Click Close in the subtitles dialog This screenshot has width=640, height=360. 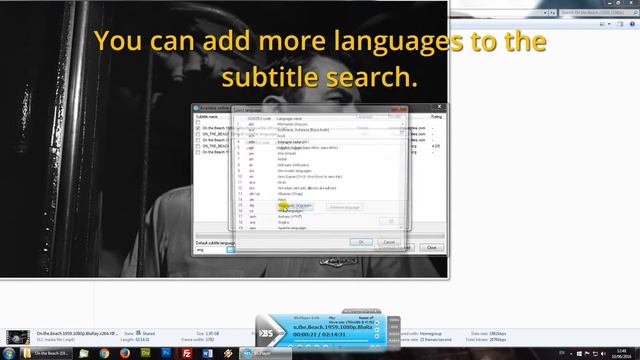[x=431, y=247]
